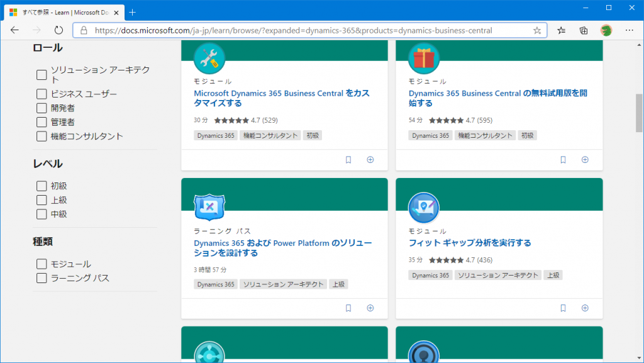Click the 4.7 (436) star rating
Image resolution: width=644 pixels, height=363 pixels.
pos(461,260)
